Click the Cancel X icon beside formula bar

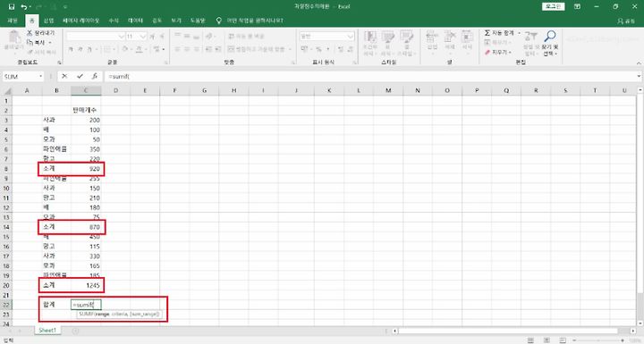64,76
